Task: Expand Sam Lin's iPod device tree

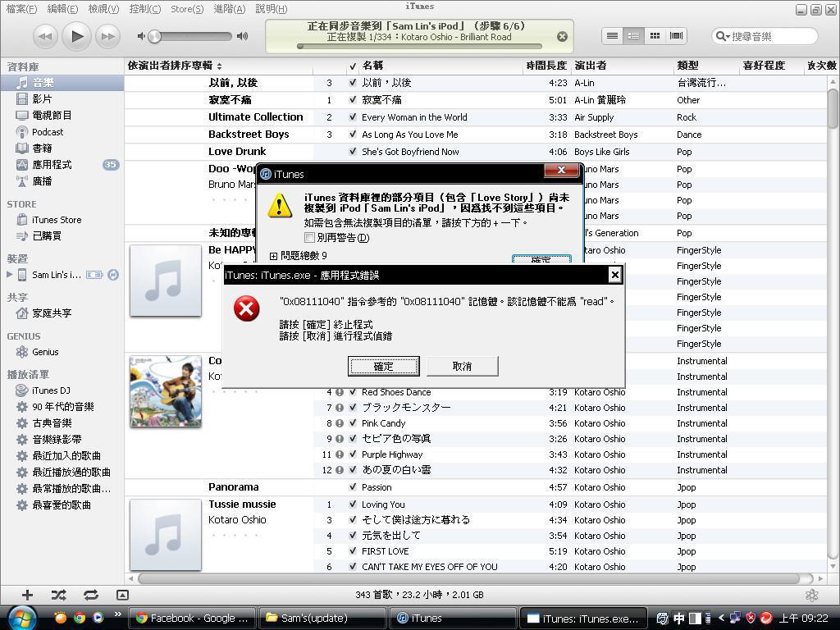Action: point(9,274)
